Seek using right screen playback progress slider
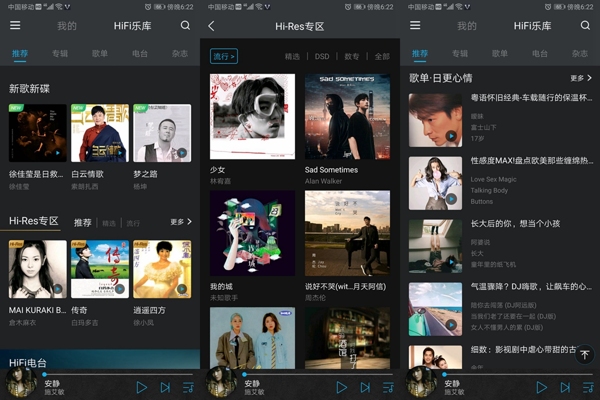This screenshot has height=400, width=600. click(518, 374)
